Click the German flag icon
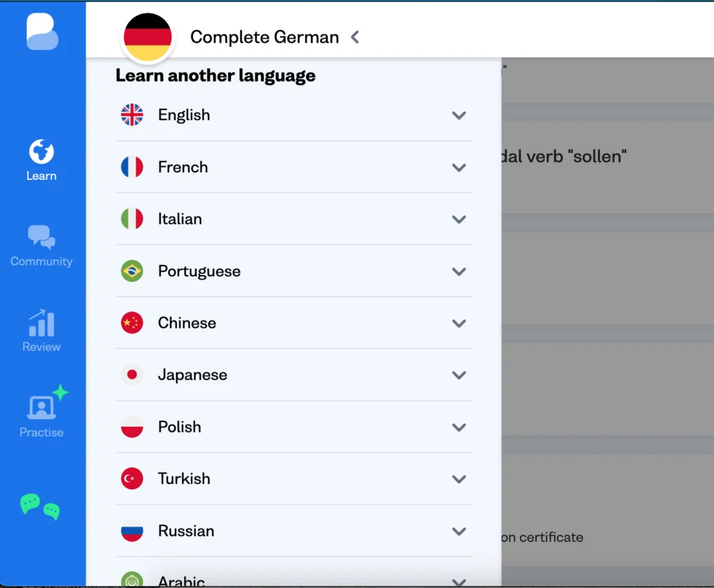This screenshot has width=714, height=588. tap(147, 36)
